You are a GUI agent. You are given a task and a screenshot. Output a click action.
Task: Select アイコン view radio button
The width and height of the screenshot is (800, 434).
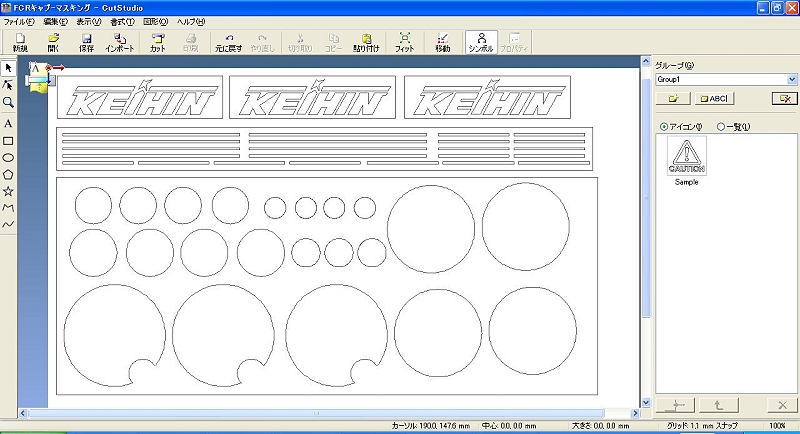click(664, 126)
